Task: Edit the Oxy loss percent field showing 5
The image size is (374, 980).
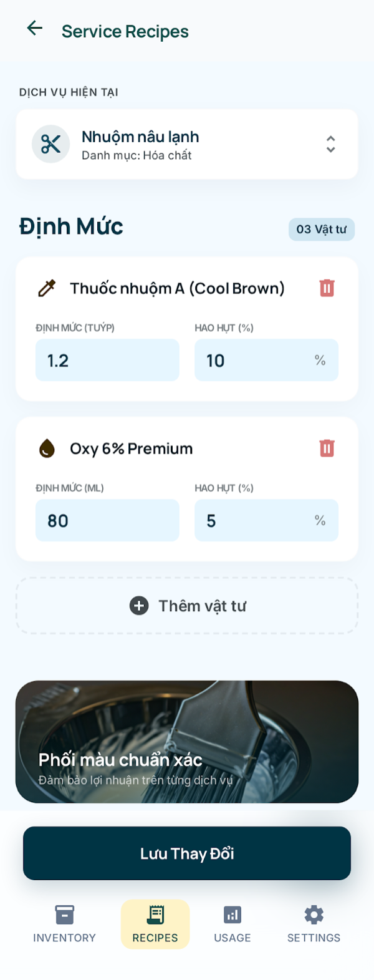Action: [266, 521]
